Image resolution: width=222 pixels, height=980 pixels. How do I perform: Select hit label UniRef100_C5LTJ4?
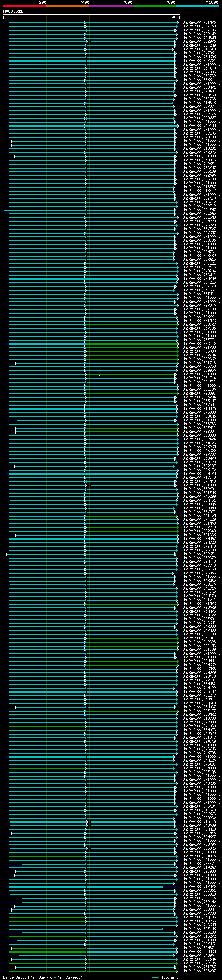click(x=199, y=378)
